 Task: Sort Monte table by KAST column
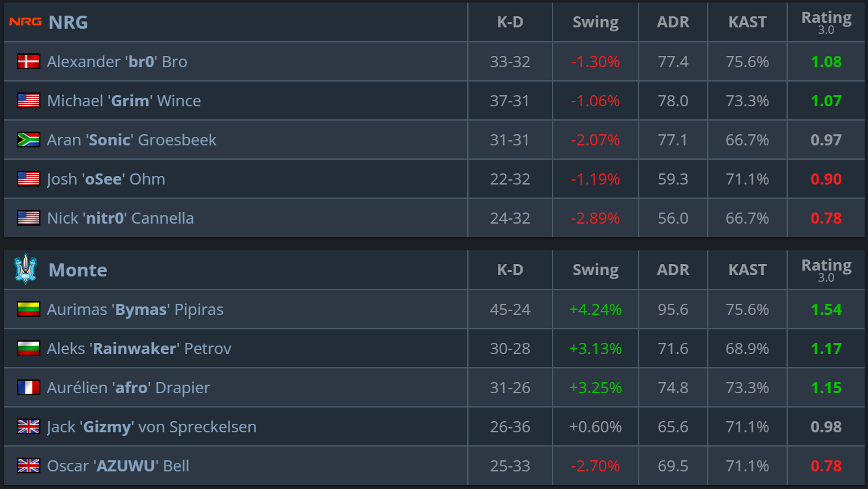pos(747,270)
